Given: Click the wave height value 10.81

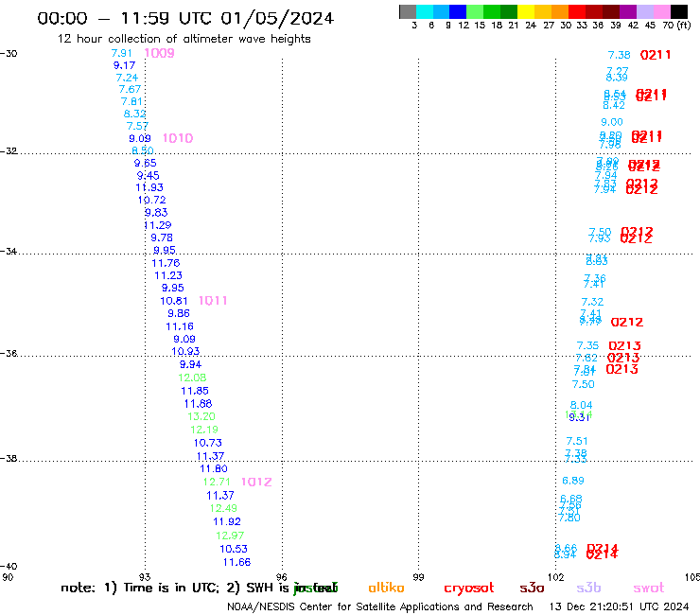Looking at the screenshot, I should [x=174, y=301].
